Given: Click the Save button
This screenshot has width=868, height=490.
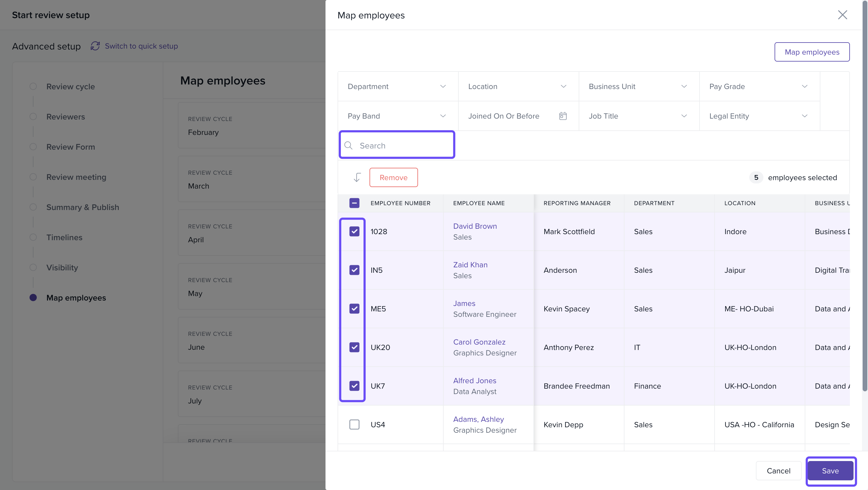Looking at the screenshot, I should point(830,470).
